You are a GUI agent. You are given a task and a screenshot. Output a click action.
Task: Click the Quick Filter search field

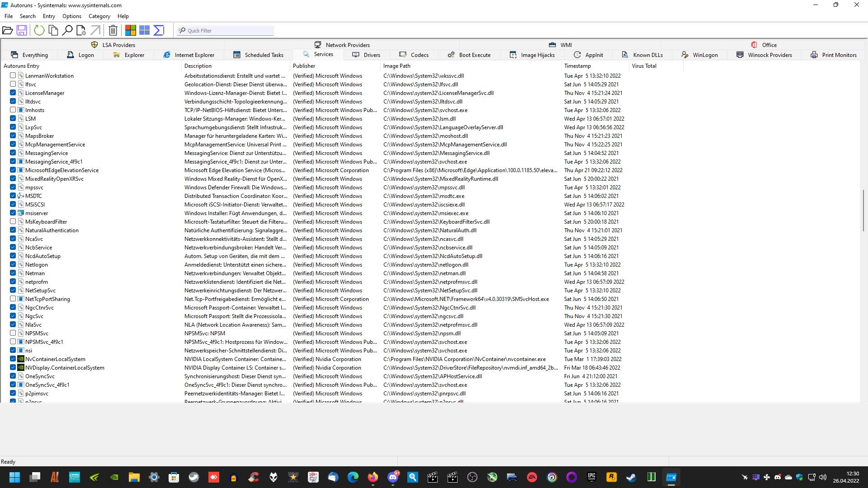click(x=225, y=30)
